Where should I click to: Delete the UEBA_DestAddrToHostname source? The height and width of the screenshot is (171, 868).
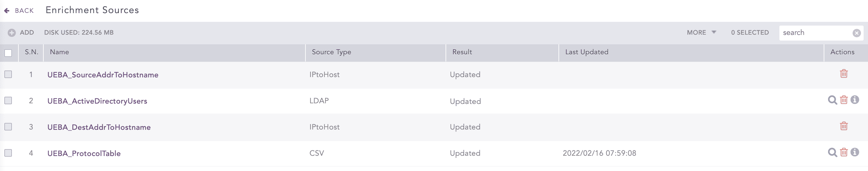[x=843, y=126]
